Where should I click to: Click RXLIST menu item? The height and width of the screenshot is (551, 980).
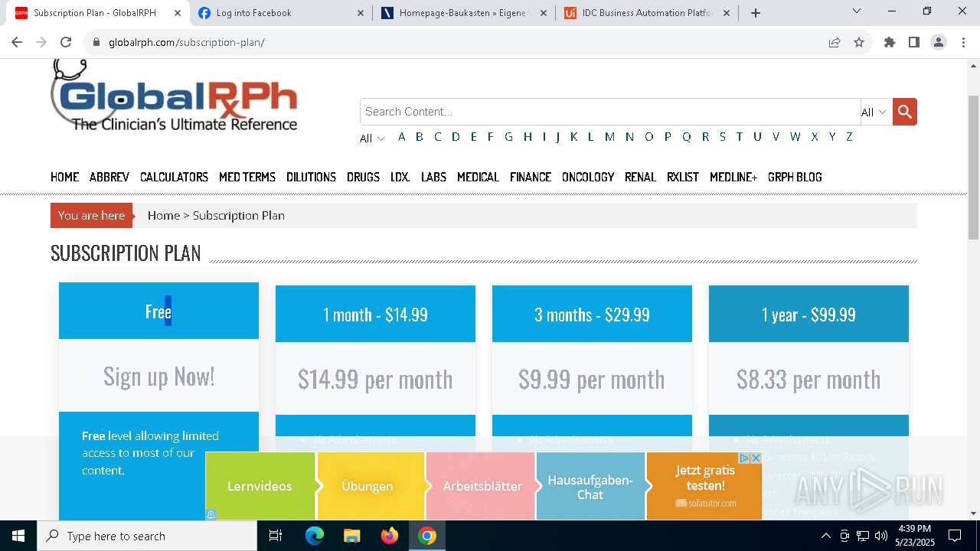coord(683,177)
